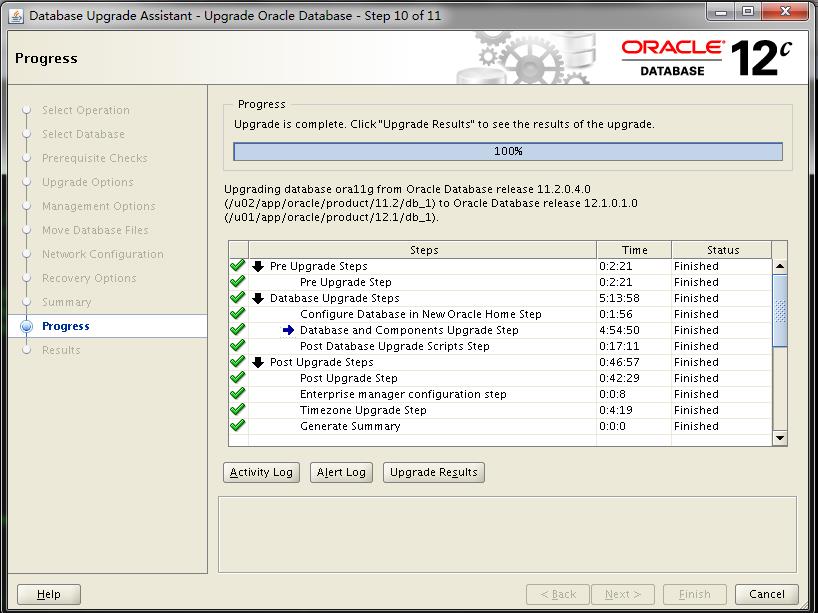
Task: Click the Help button
Action: (49, 594)
